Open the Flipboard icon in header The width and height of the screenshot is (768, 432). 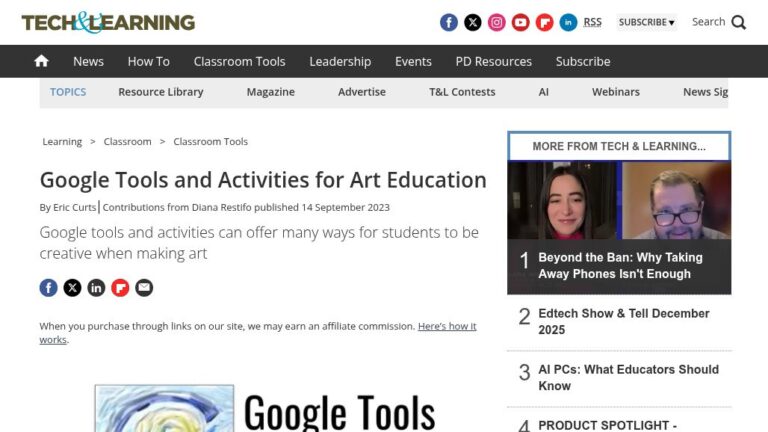coord(545,23)
